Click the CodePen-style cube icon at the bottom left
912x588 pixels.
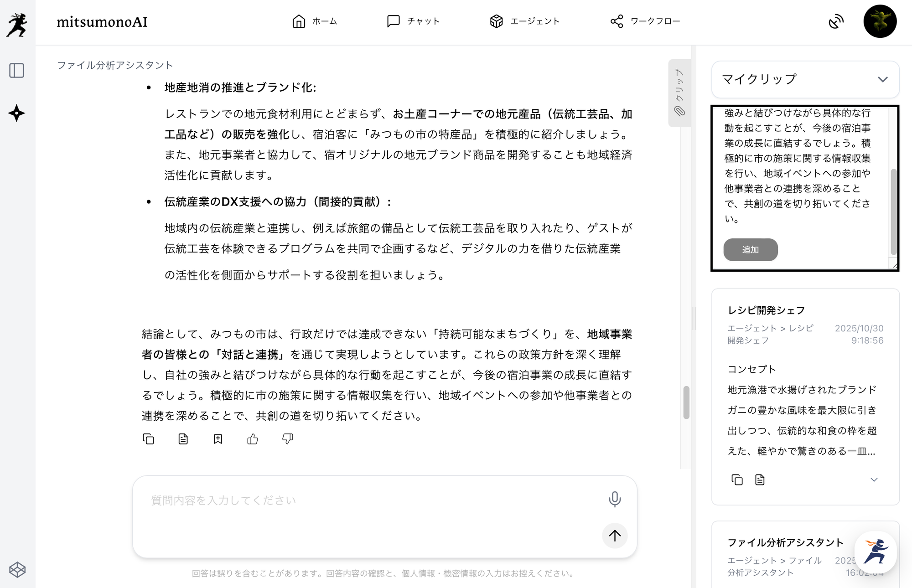click(x=17, y=570)
